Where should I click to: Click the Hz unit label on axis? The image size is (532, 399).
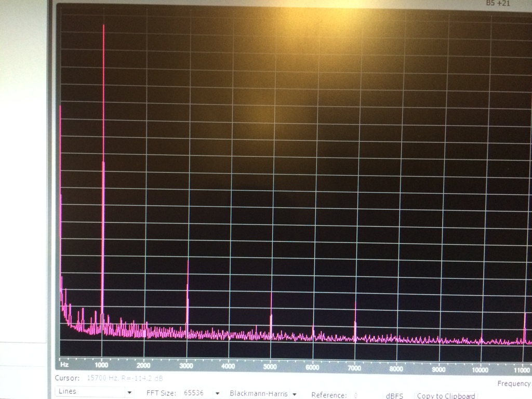pyautogui.click(x=64, y=365)
